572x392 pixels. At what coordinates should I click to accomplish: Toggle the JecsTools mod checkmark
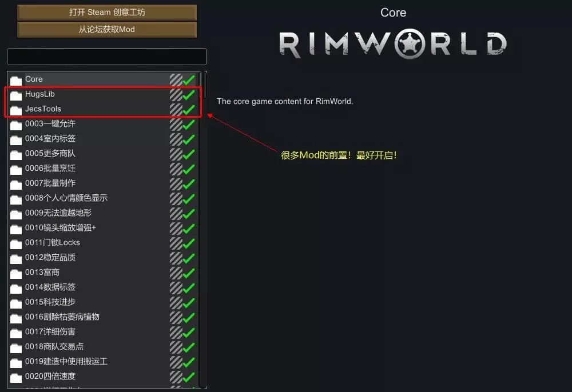(189, 110)
